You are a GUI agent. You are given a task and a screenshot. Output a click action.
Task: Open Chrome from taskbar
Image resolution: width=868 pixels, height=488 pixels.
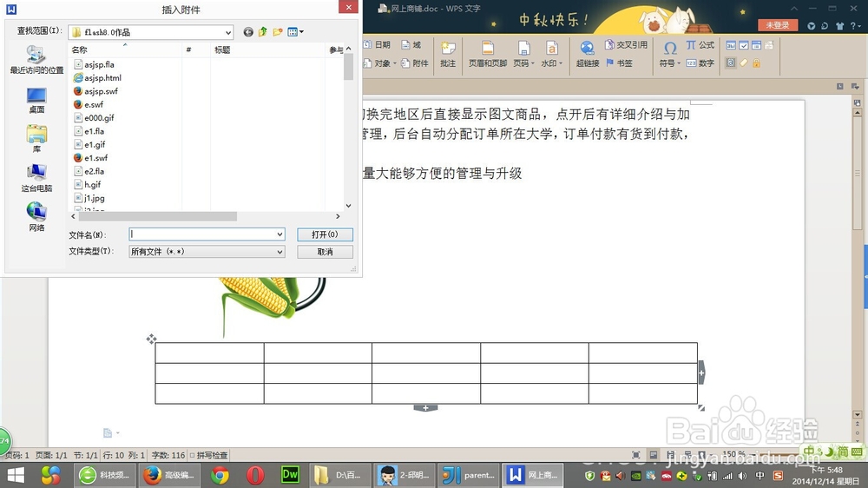pos(220,475)
